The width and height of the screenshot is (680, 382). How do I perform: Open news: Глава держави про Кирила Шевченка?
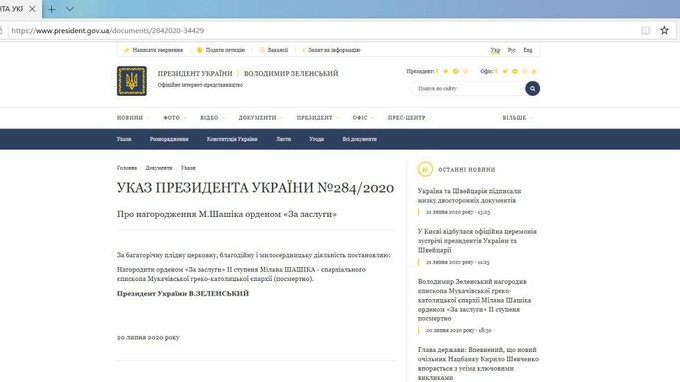[478, 364]
